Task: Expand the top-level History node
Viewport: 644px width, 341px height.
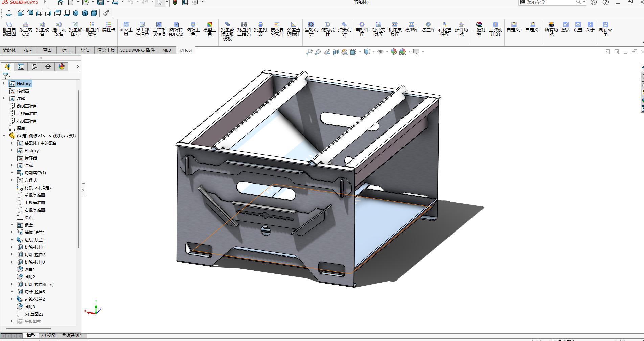Action: (4, 83)
